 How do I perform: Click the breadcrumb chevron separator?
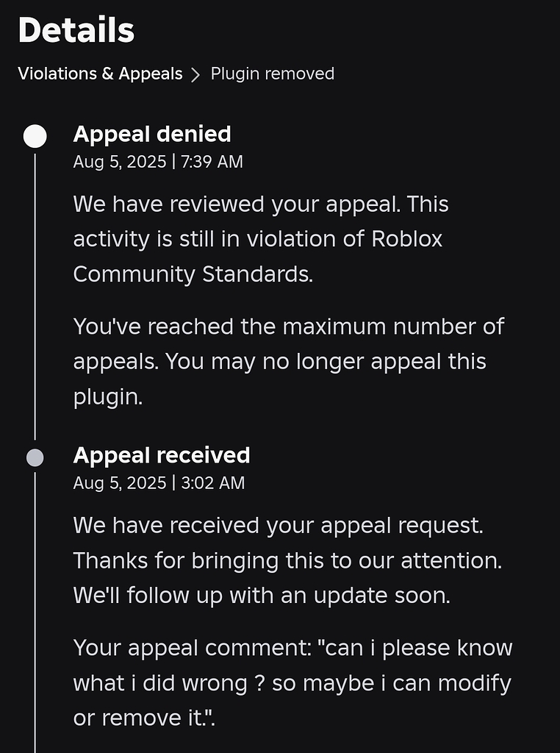195,74
